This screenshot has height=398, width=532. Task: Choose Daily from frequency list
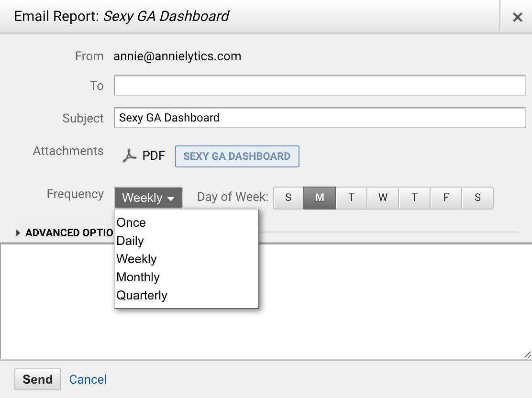point(130,241)
